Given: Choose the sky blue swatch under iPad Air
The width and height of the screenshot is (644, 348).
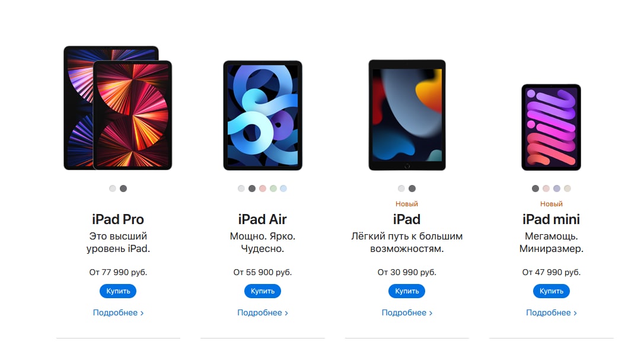Looking at the screenshot, I should coord(283,189).
